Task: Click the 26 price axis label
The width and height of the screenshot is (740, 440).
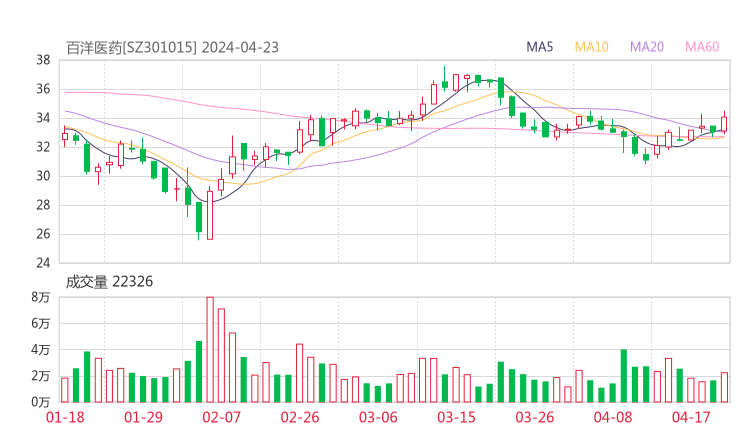Action: point(43,234)
